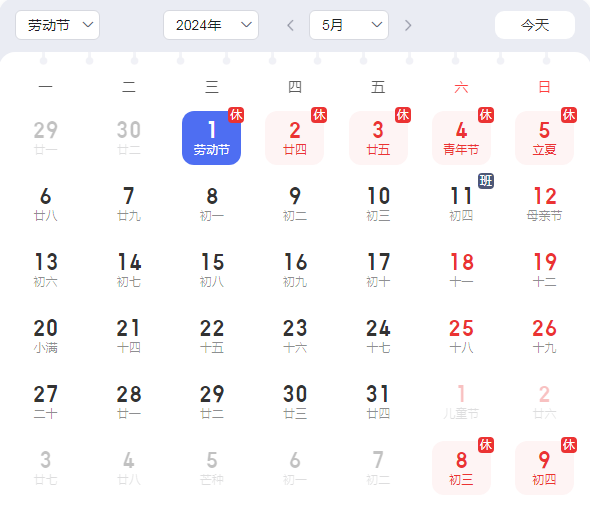
Task: Select May 27 二十
Action: [45, 402]
